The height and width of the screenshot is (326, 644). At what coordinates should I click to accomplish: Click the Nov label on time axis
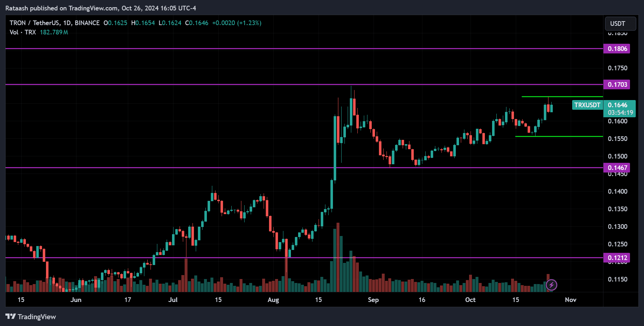coord(570,300)
